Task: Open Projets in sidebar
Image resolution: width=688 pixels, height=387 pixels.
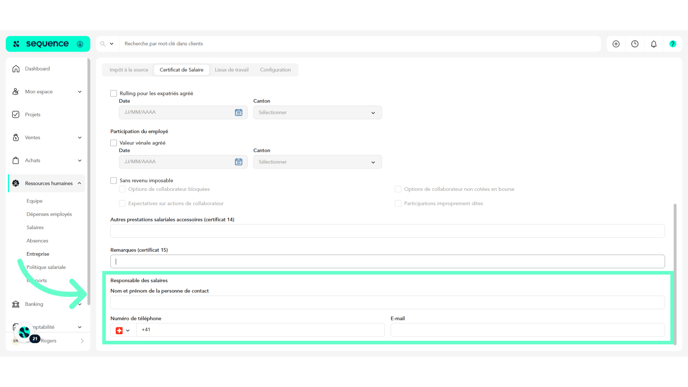Action: (x=32, y=115)
